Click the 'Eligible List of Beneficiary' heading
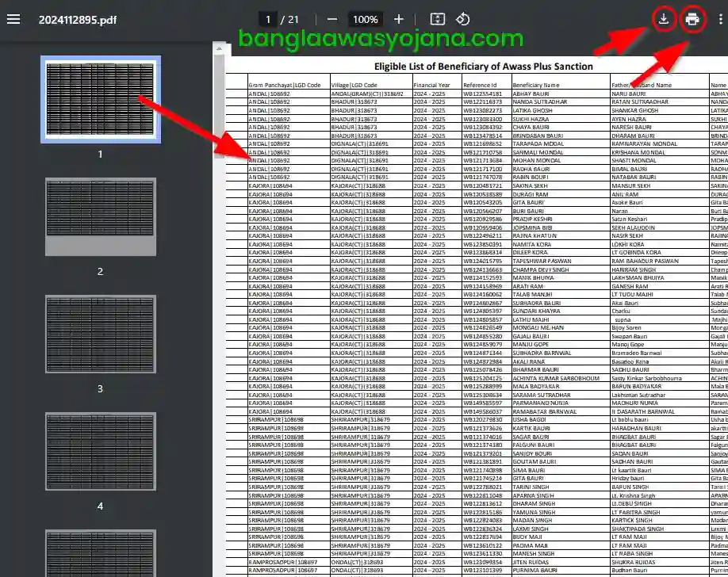This screenshot has height=577, width=728. [x=483, y=67]
